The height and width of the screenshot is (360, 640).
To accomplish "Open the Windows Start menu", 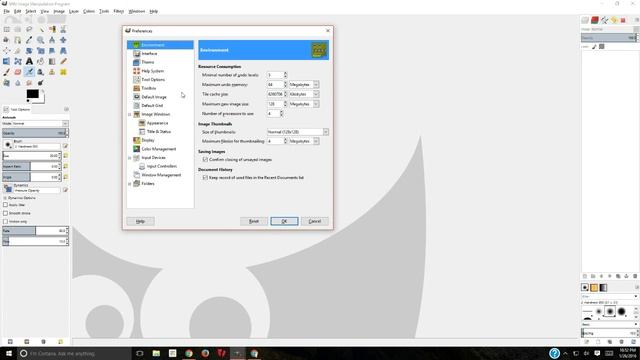I will (9, 353).
